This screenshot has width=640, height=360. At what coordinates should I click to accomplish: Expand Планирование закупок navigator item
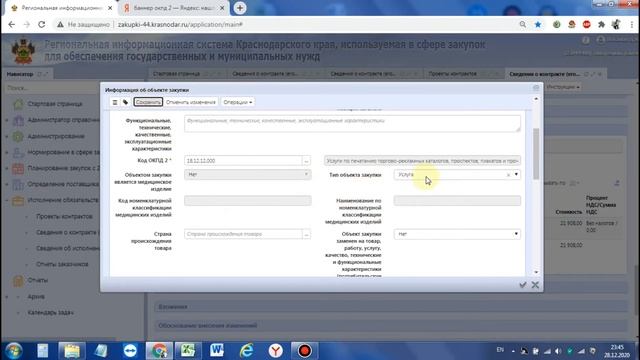tap(7, 168)
